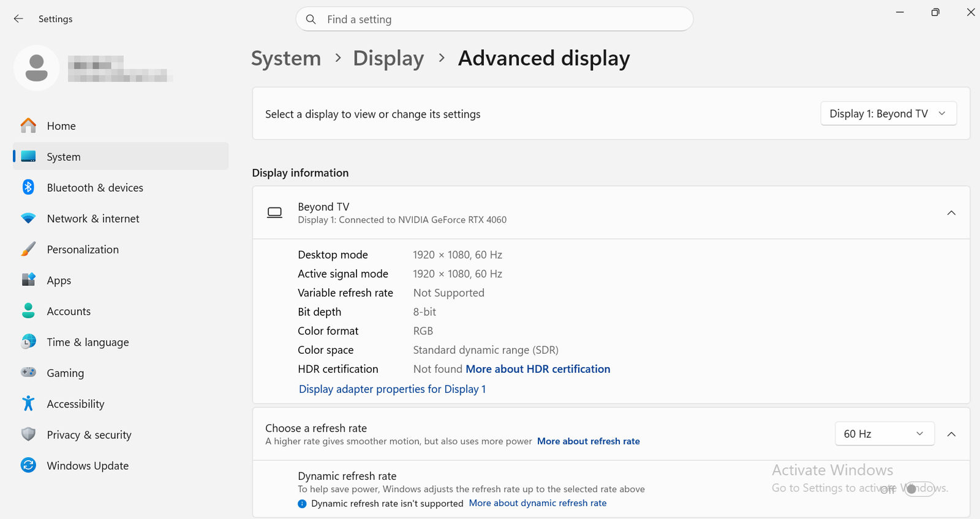Click the System monitor icon in sidebar
980x519 pixels.
tap(28, 157)
